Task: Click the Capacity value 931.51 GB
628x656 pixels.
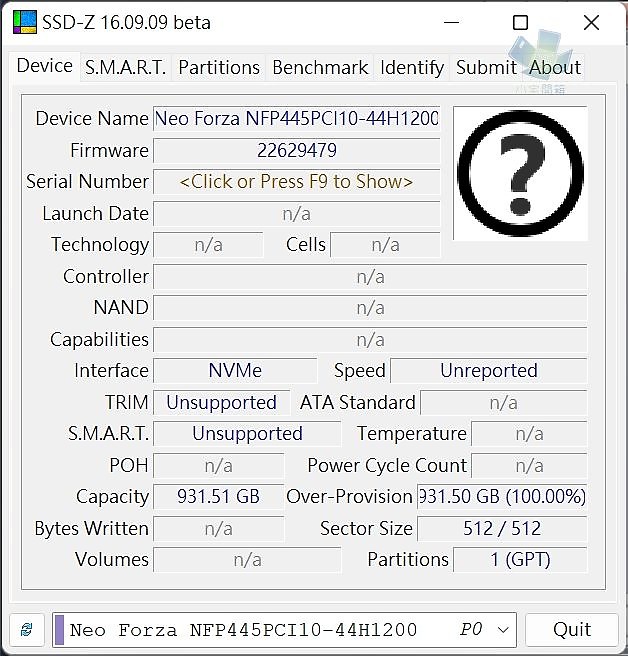Action: pyautogui.click(x=218, y=497)
